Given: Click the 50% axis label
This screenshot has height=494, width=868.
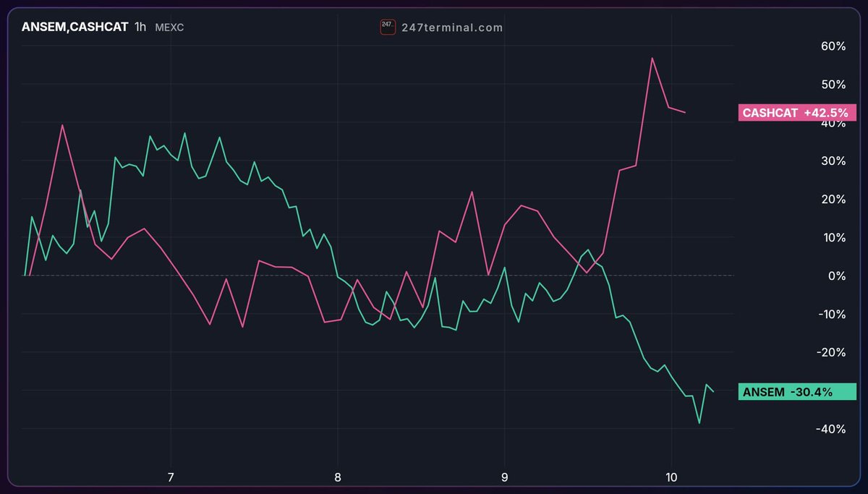Looking at the screenshot, I should [833, 85].
